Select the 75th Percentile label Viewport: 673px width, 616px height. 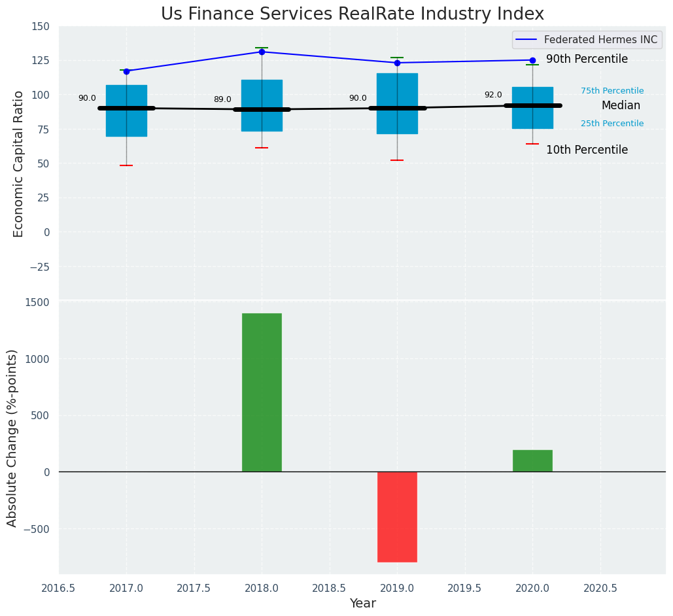(x=612, y=91)
